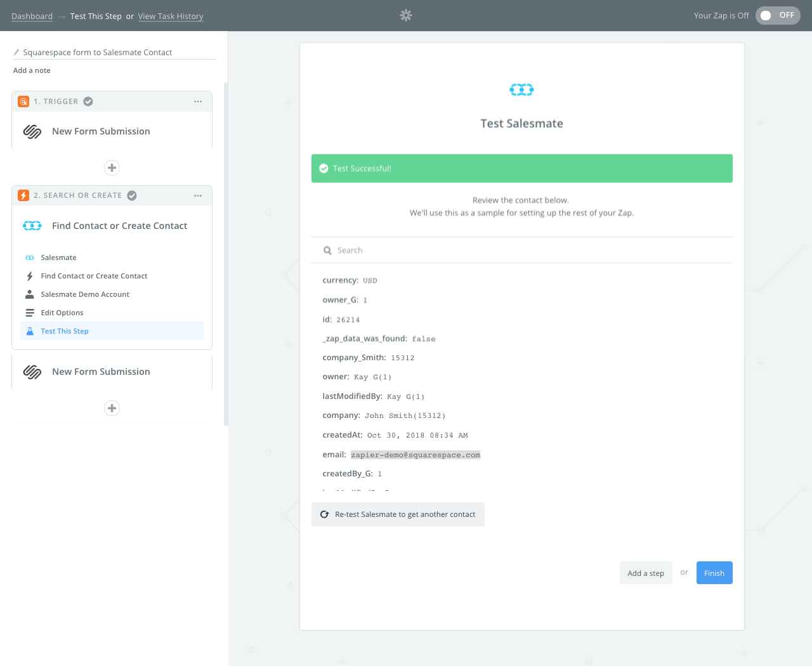Focus the contact data Search field

(x=521, y=250)
